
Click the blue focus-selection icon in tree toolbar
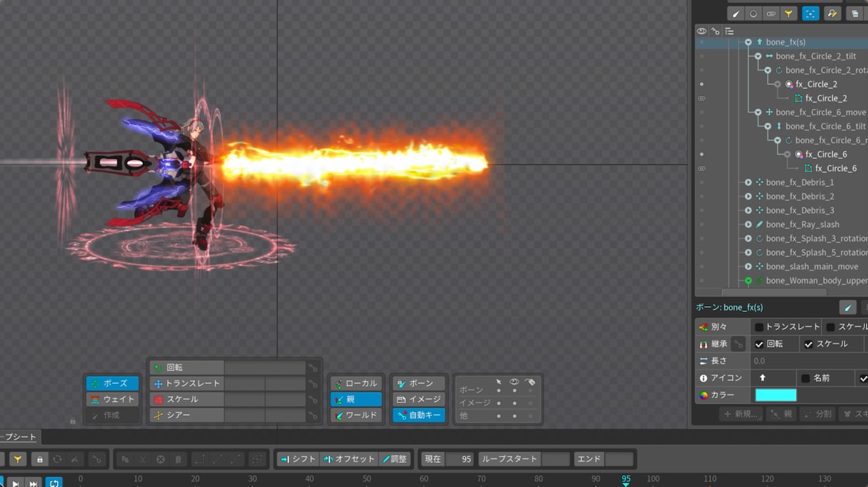tap(810, 14)
